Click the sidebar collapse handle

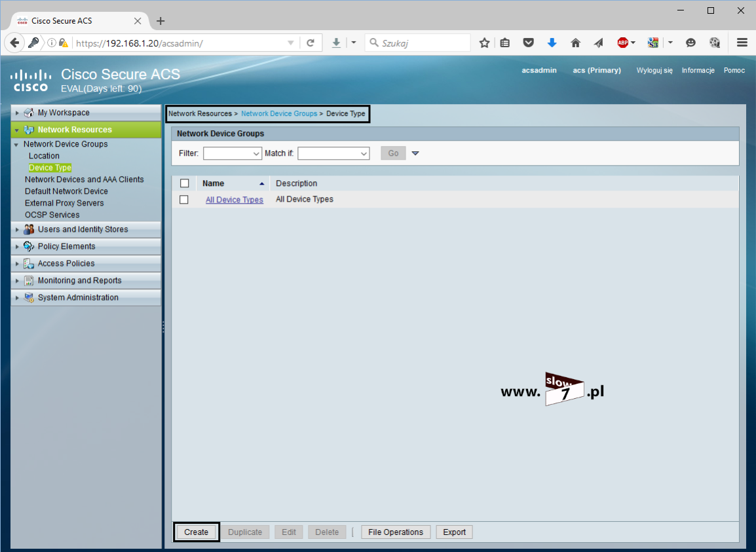[163, 327]
